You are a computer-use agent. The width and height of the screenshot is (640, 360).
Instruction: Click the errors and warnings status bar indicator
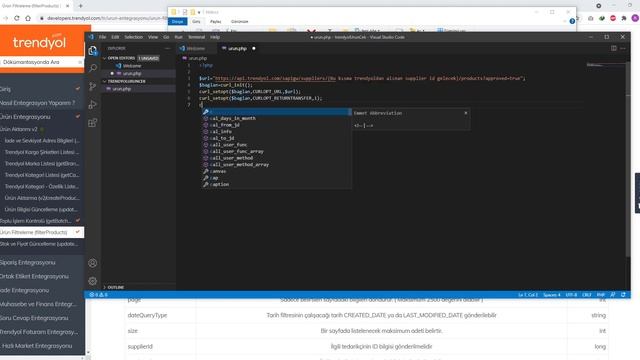pyautogui.click(x=98, y=294)
